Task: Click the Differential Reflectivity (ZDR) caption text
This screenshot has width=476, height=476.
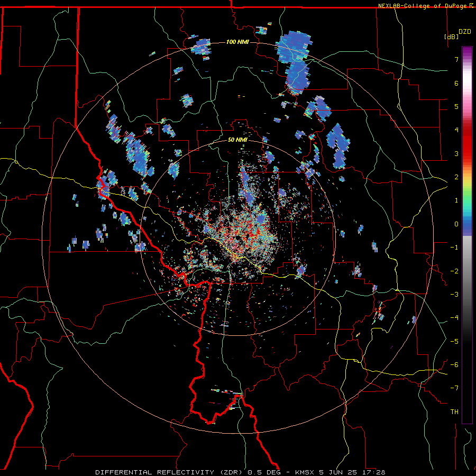Action: (x=169, y=472)
